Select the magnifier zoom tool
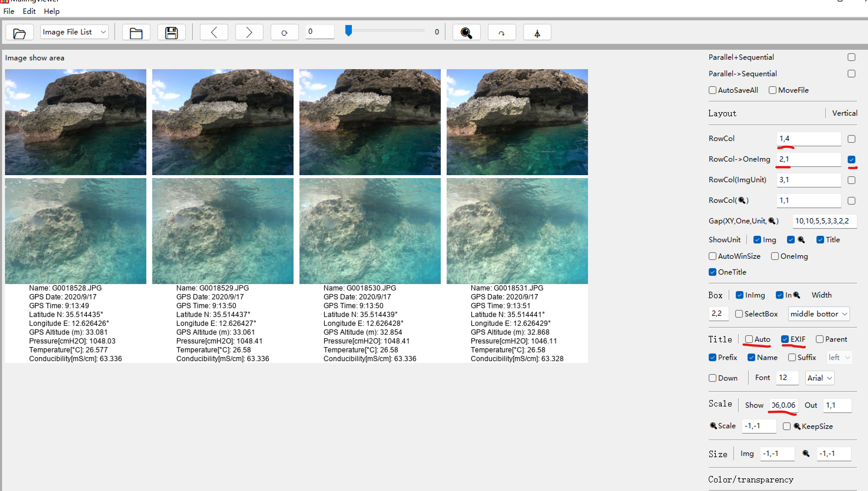Screen dimensions: 868x491 [x=466, y=32]
